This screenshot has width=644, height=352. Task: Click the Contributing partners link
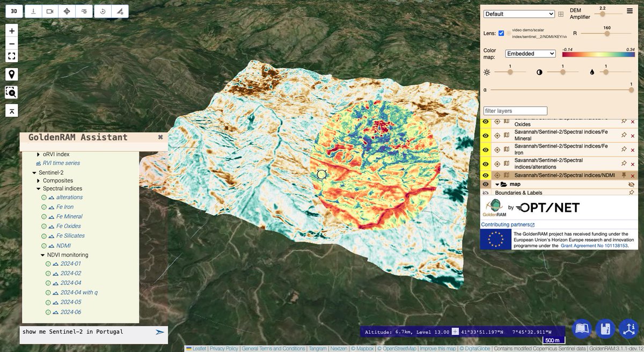coord(505,225)
